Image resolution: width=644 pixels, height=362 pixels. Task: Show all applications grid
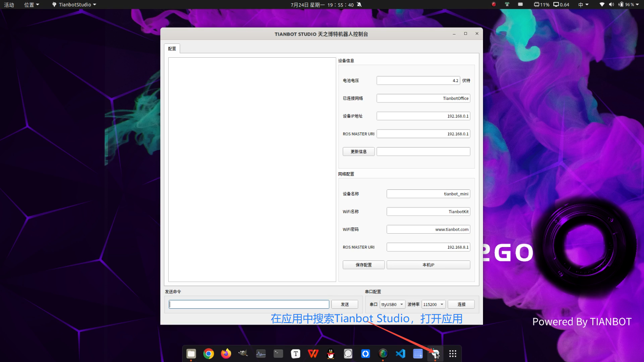pyautogui.click(x=453, y=354)
